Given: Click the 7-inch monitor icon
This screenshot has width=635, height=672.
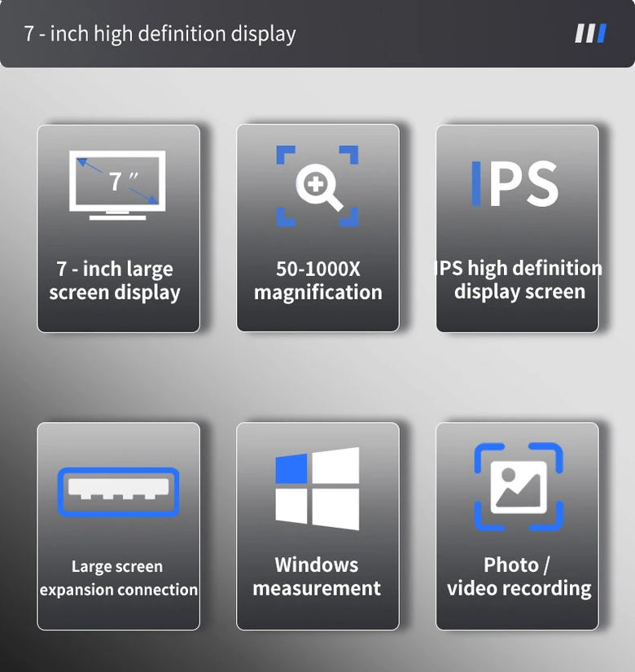Looking at the screenshot, I should pyautogui.click(x=117, y=185).
